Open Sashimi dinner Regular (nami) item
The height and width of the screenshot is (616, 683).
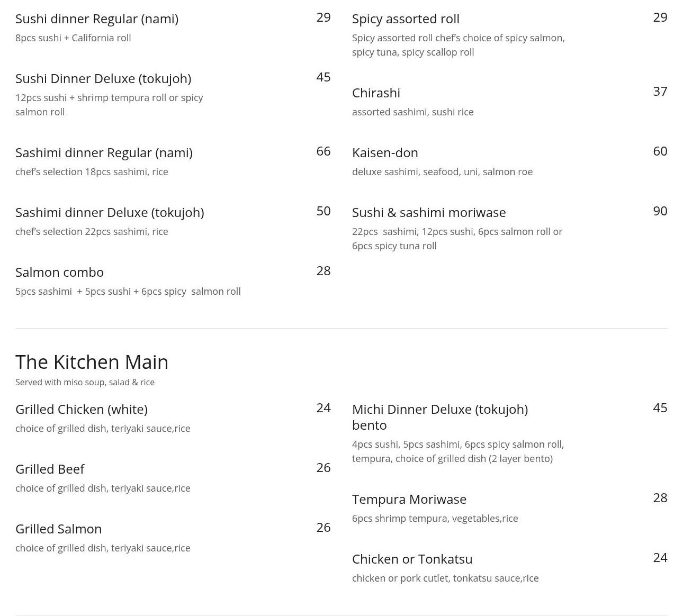(x=104, y=153)
